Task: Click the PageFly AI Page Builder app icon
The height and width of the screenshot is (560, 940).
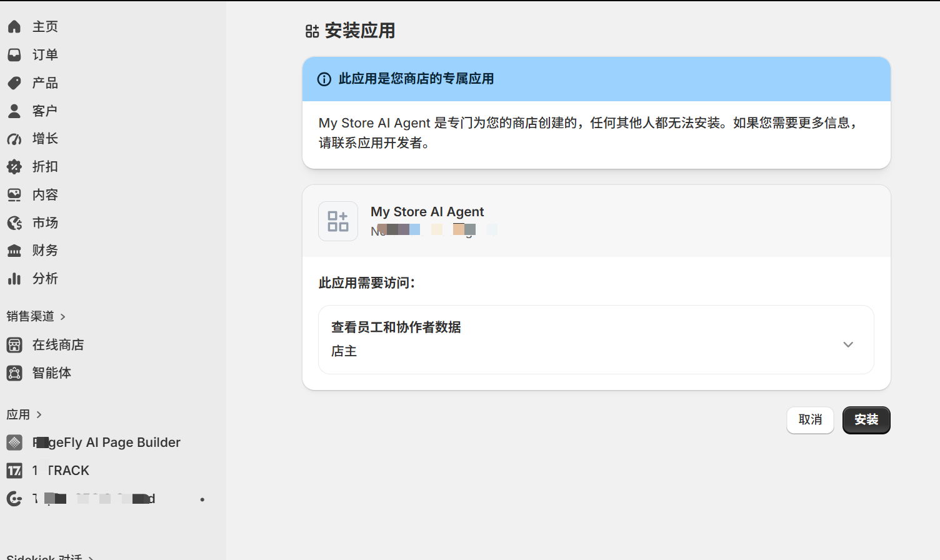Action: coord(14,442)
